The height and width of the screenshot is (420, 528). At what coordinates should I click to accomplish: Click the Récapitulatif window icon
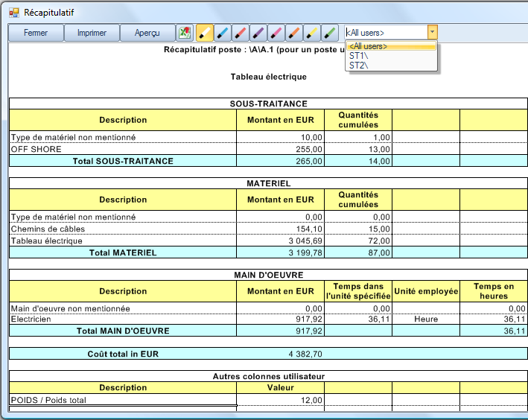click(x=13, y=13)
